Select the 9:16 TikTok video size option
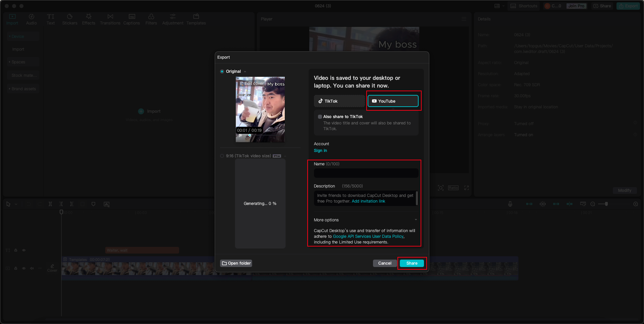Screen dimensions: 644x324 222,156
